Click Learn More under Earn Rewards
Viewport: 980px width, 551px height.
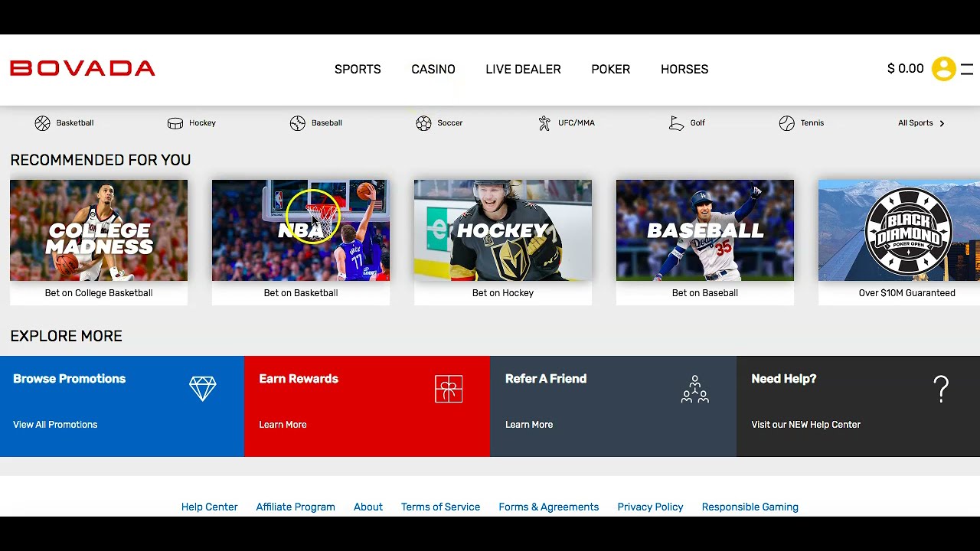click(x=283, y=425)
